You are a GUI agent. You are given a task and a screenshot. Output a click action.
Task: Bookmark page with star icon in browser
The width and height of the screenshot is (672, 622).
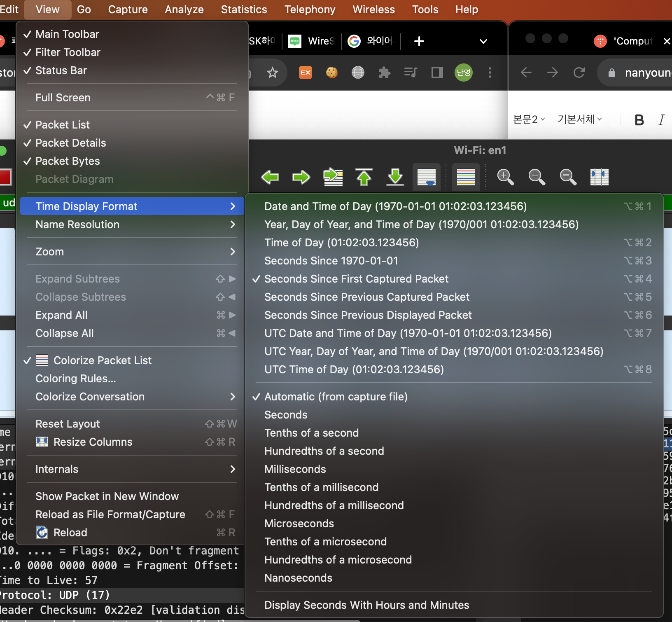(273, 73)
